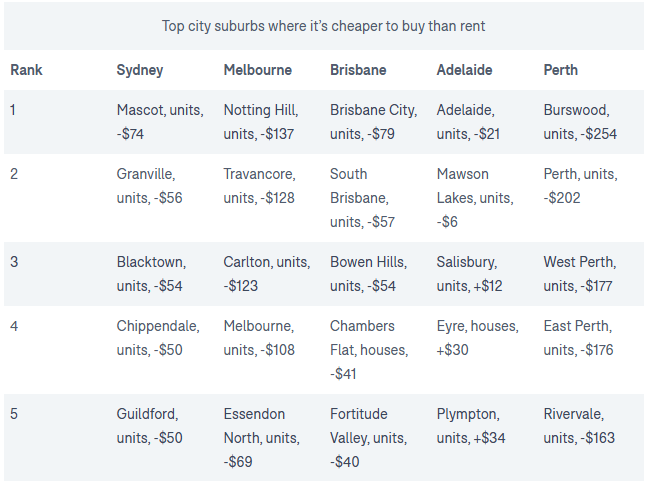Select the Notting Hill units cell
The width and height of the screenshot is (648, 481).
coord(262,122)
